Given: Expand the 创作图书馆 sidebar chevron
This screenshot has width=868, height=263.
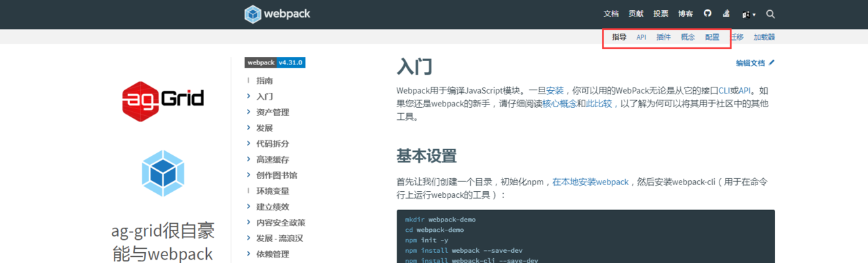Looking at the screenshot, I should (x=249, y=175).
